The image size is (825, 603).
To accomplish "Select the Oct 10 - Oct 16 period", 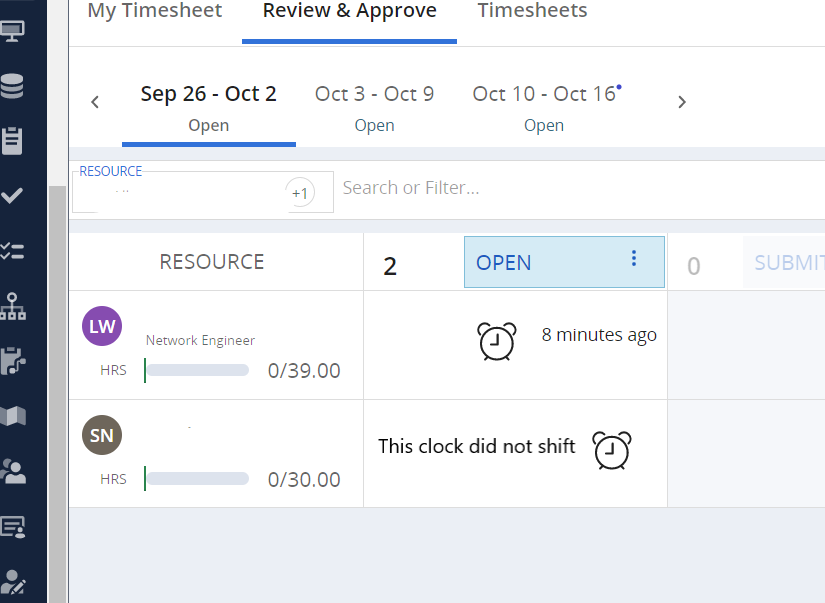I will (544, 105).
